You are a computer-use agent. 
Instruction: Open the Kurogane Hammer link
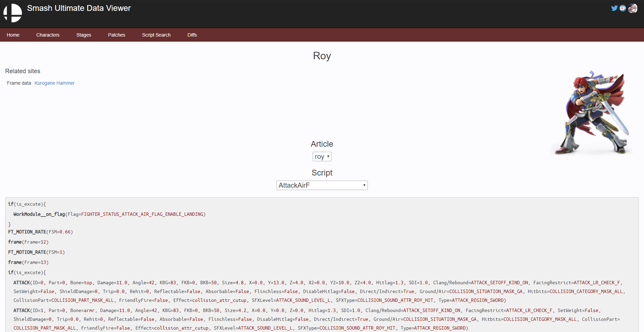click(x=54, y=83)
